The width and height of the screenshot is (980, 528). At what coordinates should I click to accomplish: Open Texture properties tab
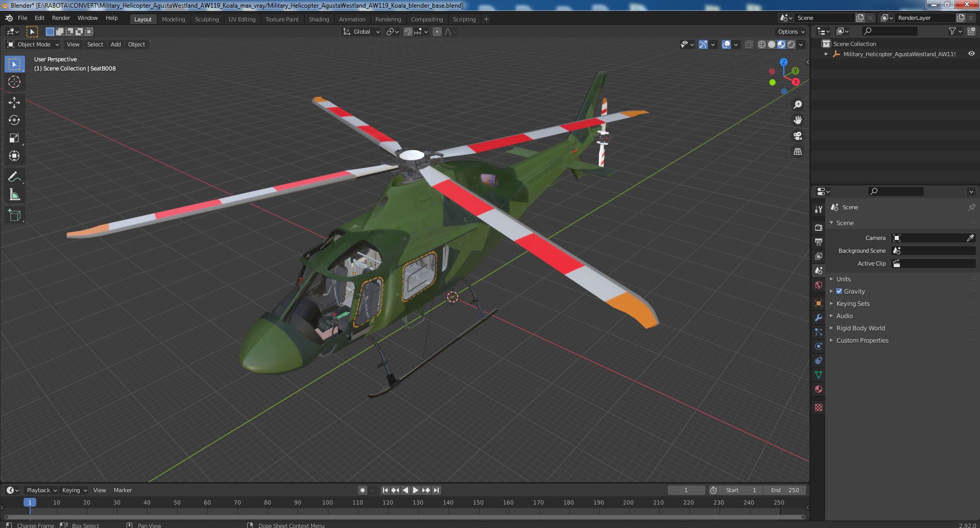pos(819,407)
